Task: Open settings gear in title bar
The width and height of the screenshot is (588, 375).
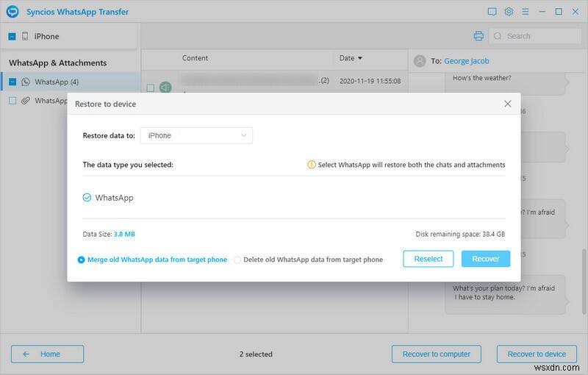Action: click(x=509, y=12)
